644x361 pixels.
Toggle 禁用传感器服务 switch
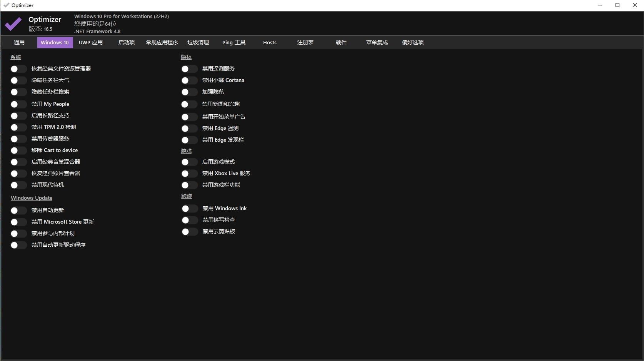(x=18, y=139)
